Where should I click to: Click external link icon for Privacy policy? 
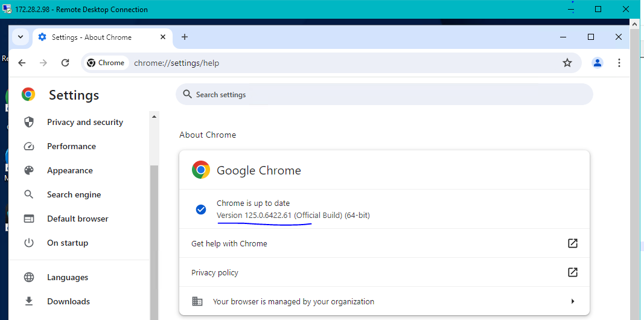click(x=573, y=272)
